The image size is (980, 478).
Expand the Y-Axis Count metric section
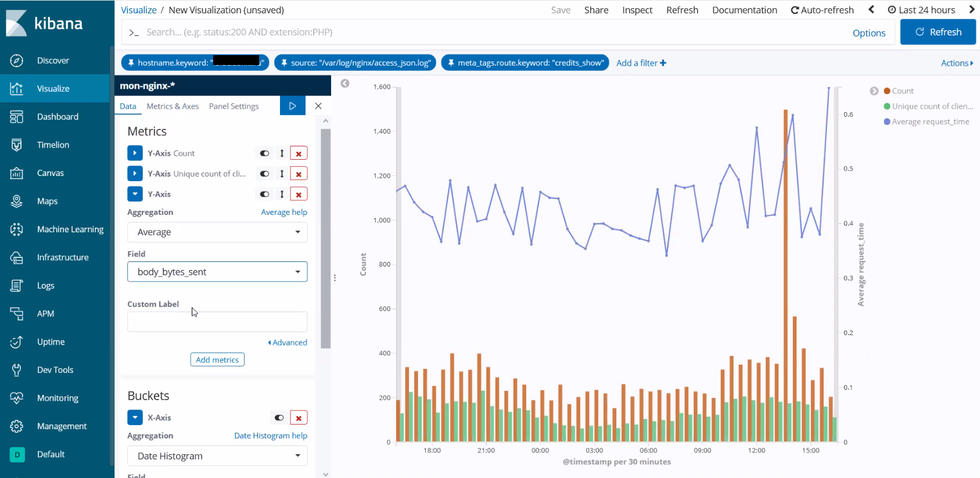(x=135, y=153)
